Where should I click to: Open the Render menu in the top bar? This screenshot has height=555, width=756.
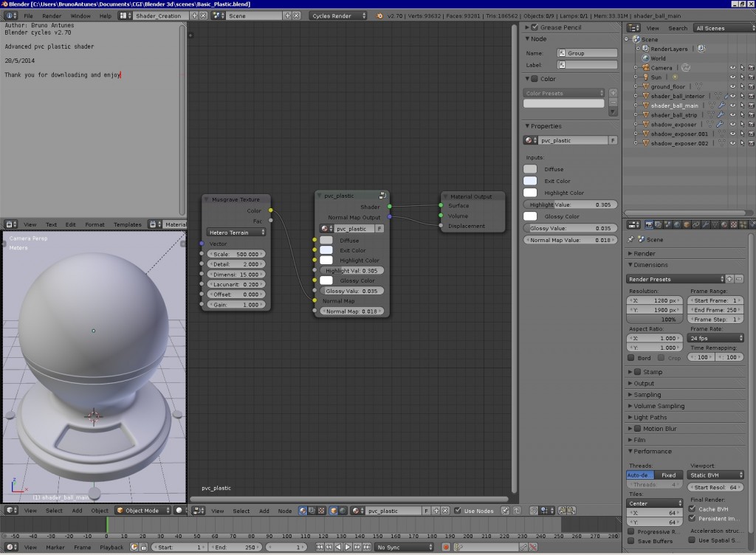point(51,15)
